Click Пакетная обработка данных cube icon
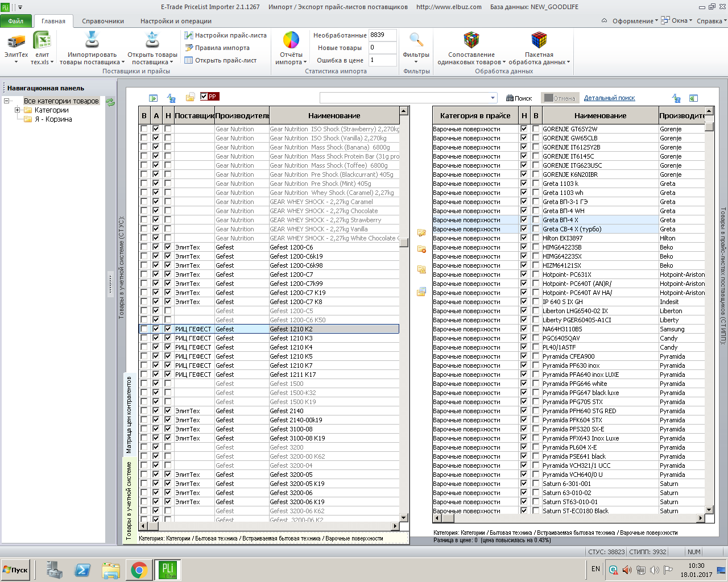This screenshot has height=582, width=728. tap(539, 40)
